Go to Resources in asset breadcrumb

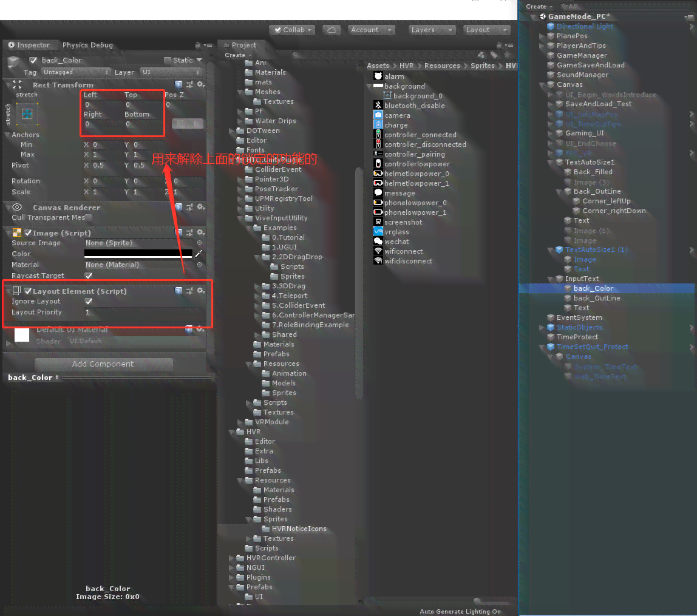click(x=442, y=66)
